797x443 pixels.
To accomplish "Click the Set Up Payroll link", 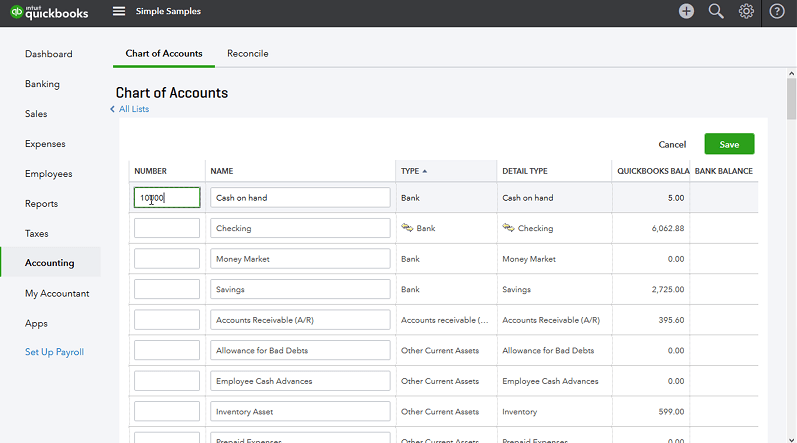I will click(54, 352).
